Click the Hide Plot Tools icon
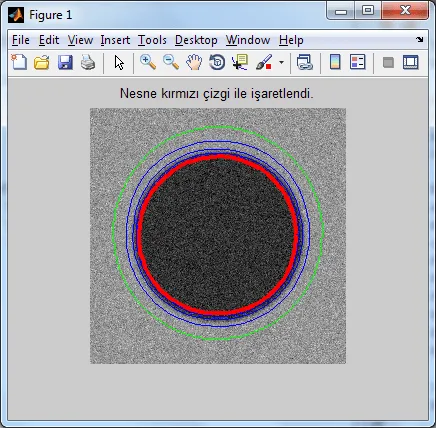 (x=388, y=62)
